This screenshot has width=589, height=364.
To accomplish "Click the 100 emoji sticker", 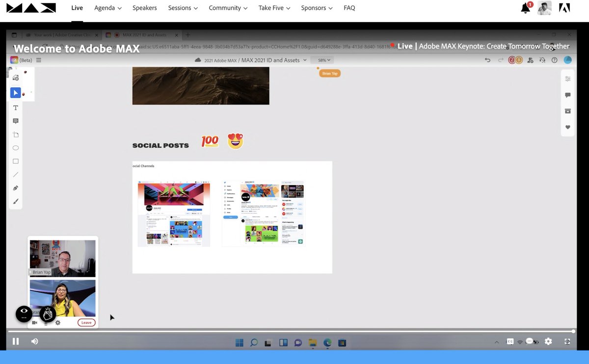I will click(x=210, y=141).
